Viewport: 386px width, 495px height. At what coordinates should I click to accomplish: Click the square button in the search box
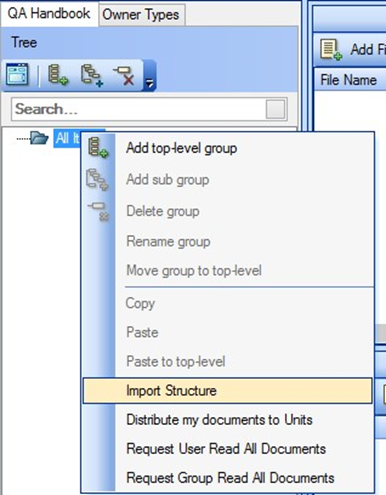coord(275,109)
